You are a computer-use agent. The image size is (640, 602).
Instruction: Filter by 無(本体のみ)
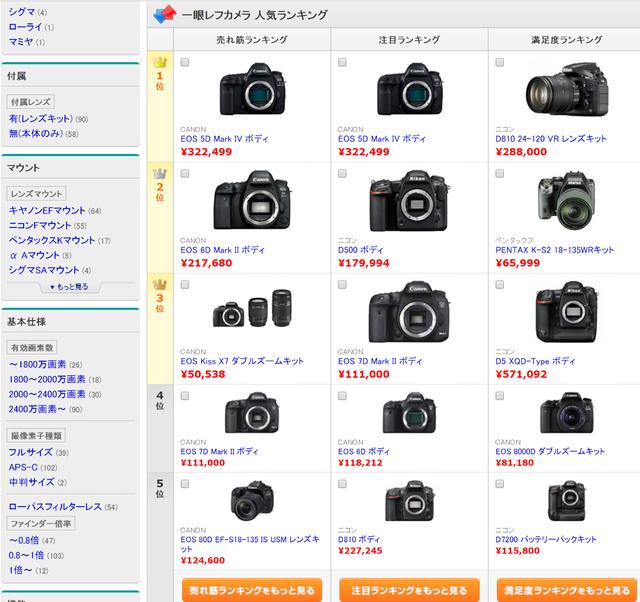point(36,133)
